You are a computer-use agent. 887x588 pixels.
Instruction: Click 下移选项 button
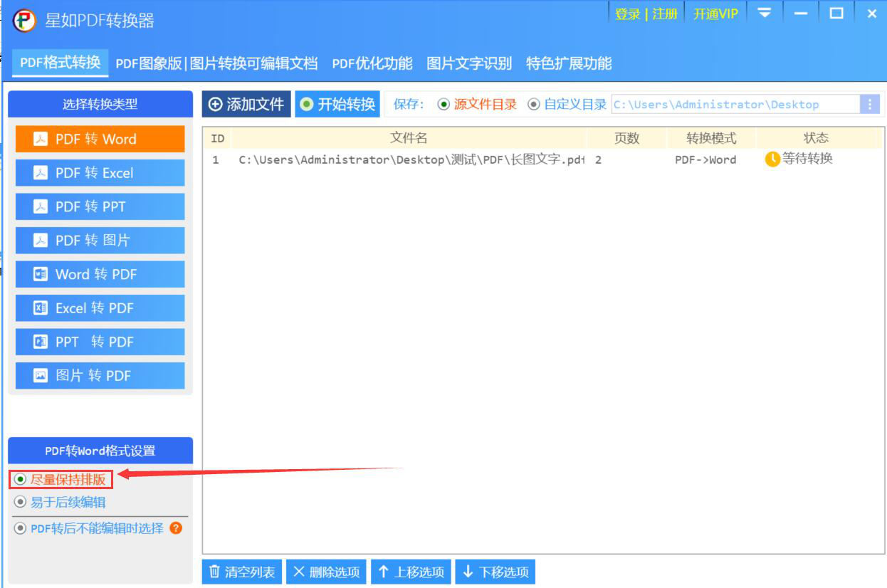[x=495, y=572]
